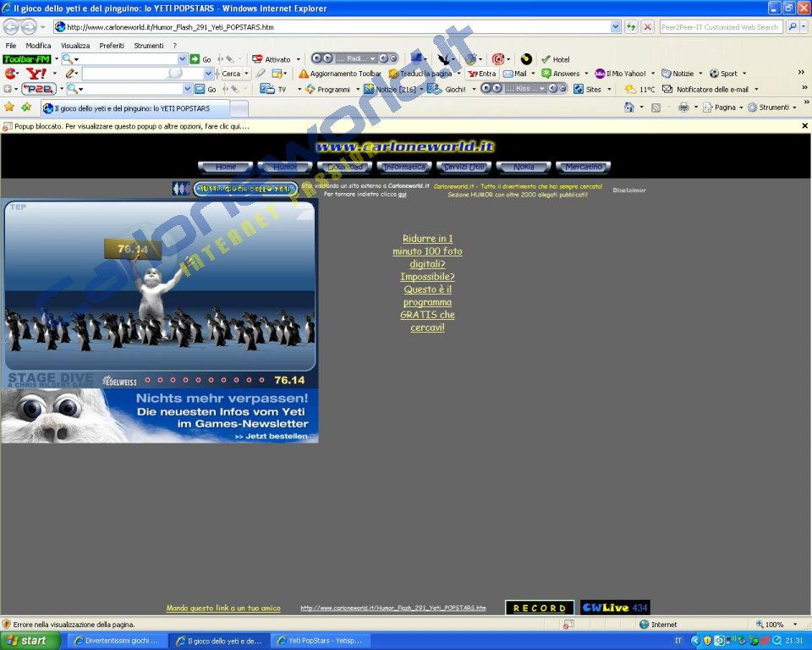Play the Kiss radio player on the P2P toolbar
The height and width of the screenshot is (650, 812).
click(497, 89)
